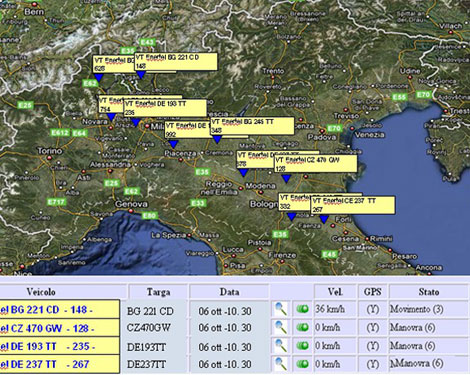Sort by Targa column header
The width and height of the screenshot is (470, 375).
pyautogui.click(x=158, y=292)
